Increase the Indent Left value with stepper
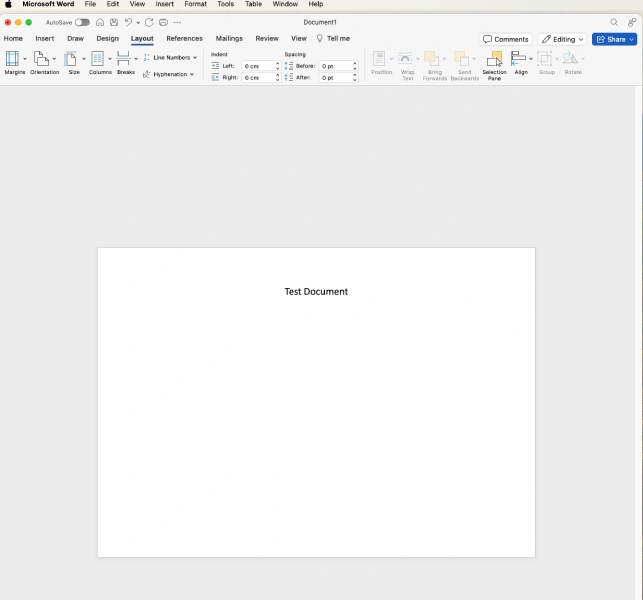This screenshot has width=643, height=600. (278, 64)
